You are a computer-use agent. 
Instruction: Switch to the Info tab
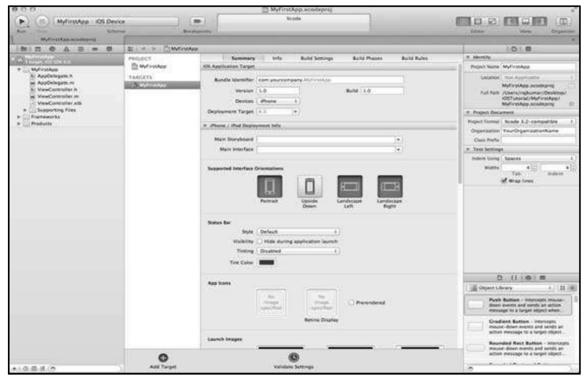tap(277, 58)
